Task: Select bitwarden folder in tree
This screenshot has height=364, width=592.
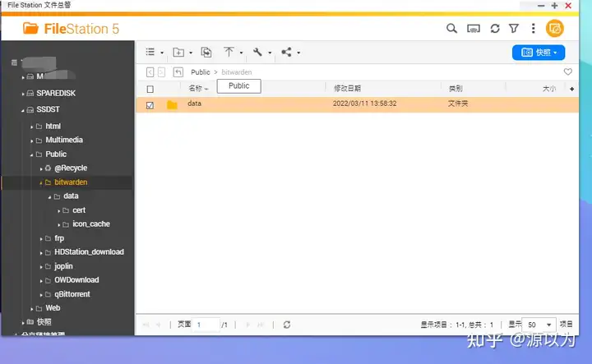Action: (x=71, y=182)
